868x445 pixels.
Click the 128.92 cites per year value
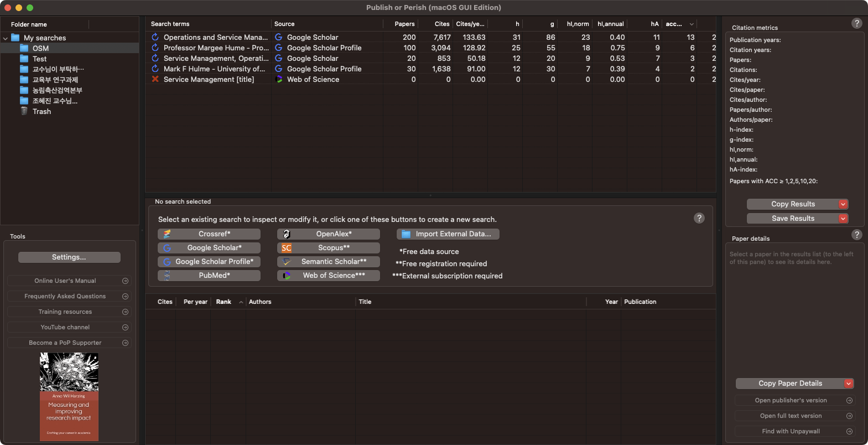tap(474, 48)
